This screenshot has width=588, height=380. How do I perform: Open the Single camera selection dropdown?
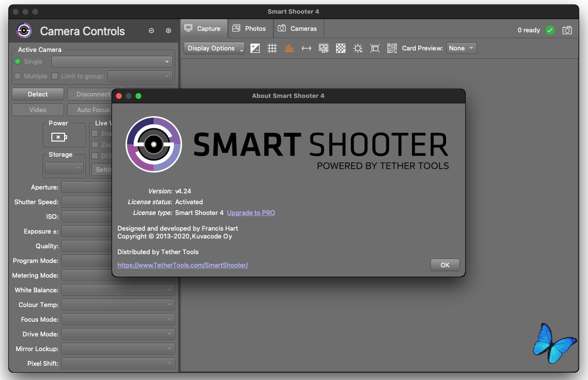pos(112,62)
